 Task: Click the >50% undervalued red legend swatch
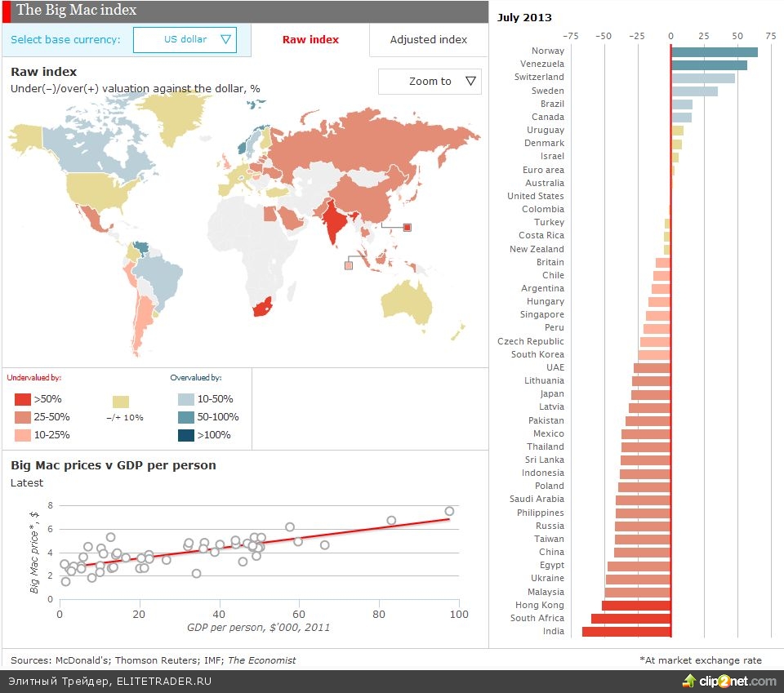23,399
